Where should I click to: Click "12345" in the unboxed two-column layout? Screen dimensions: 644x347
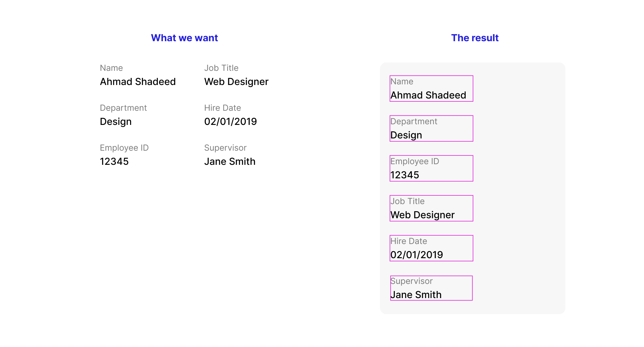(x=114, y=162)
